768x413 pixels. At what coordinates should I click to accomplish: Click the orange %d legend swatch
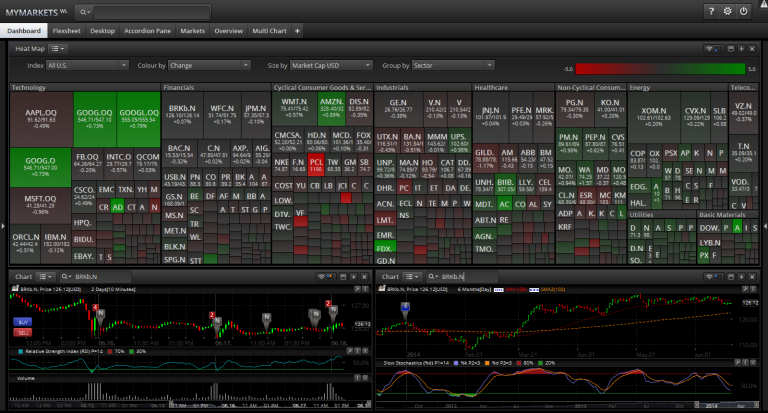(x=487, y=363)
